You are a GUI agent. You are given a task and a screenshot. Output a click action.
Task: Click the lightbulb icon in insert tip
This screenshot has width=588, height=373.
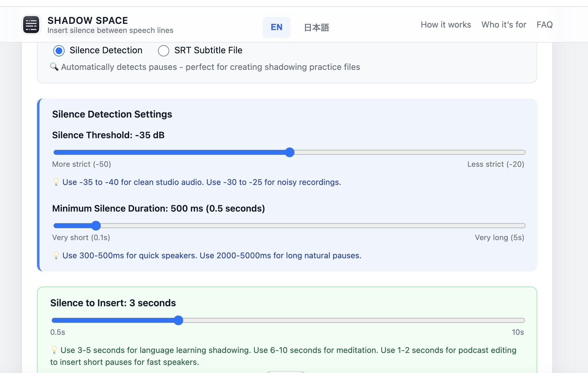[x=55, y=350]
